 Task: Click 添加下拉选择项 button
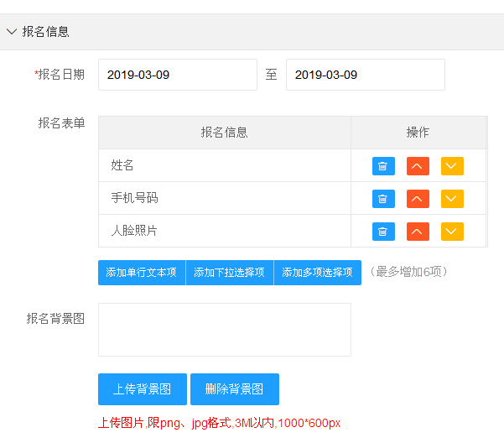coord(230,273)
